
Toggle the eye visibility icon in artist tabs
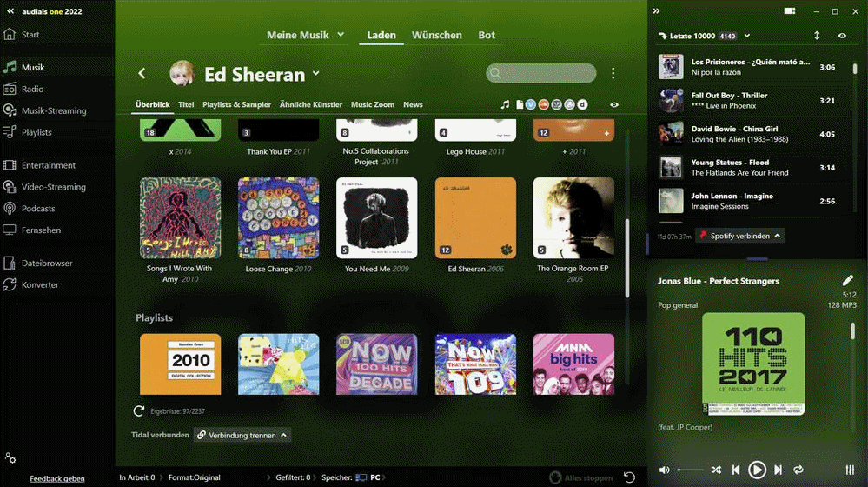[x=614, y=104]
